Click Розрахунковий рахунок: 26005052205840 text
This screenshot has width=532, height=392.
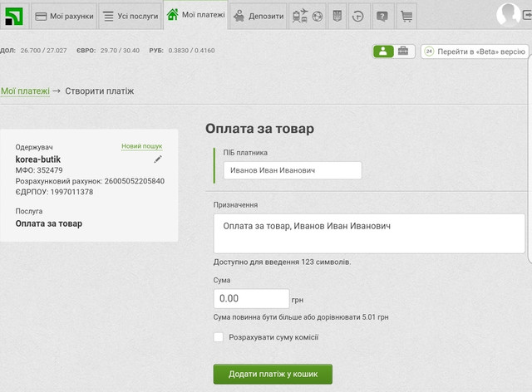click(90, 181)
